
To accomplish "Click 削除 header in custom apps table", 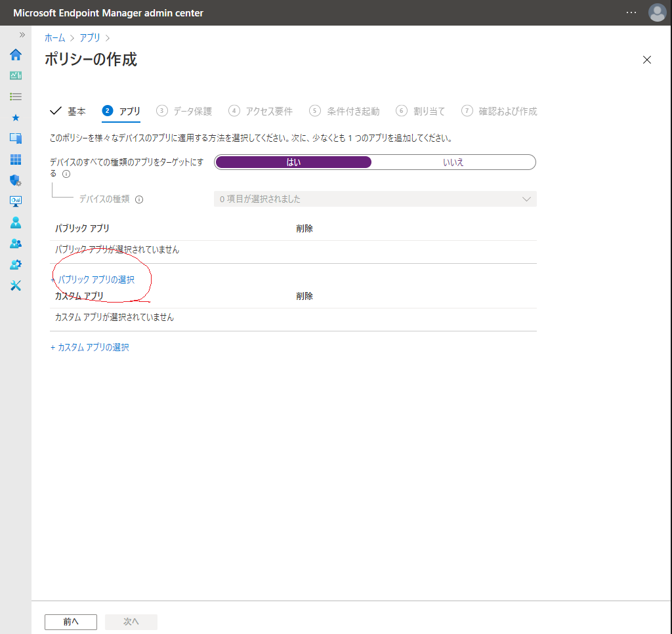I will point(304,296).
